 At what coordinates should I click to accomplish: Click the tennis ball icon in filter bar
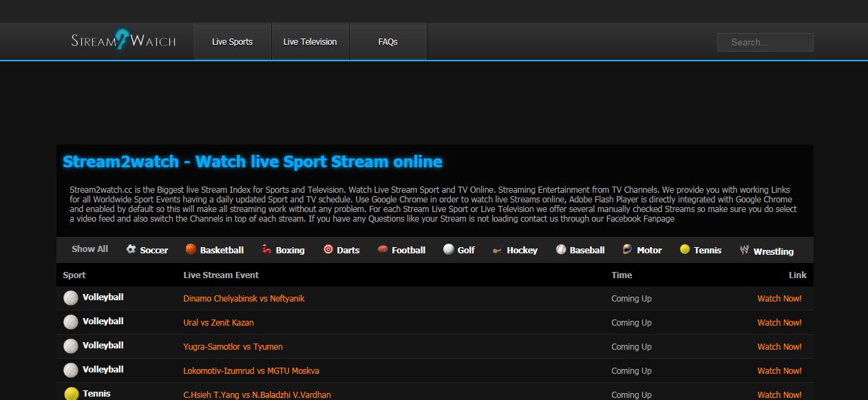coord(685,249)
